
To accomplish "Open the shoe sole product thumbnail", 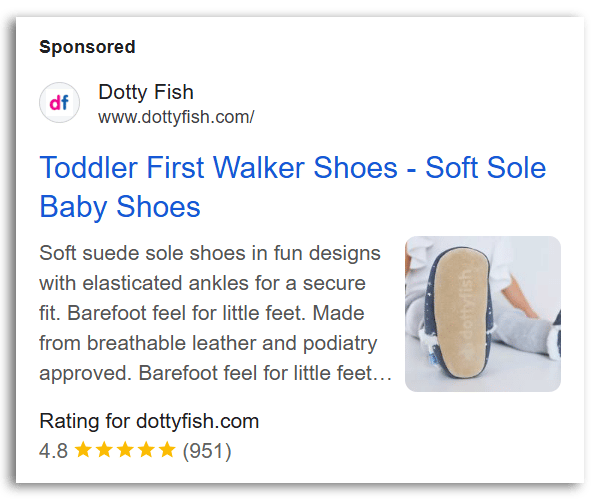I will coord(482,313).
